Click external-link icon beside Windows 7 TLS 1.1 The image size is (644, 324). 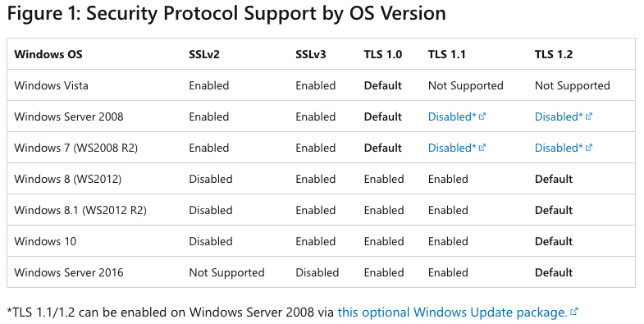click(x=482, y=148)
